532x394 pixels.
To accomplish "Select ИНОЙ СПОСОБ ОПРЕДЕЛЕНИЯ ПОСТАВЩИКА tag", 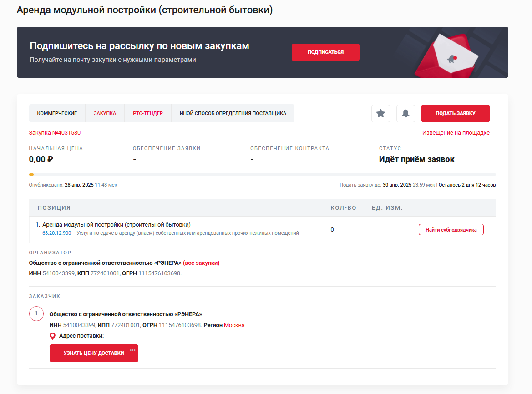I will [233, 113].
